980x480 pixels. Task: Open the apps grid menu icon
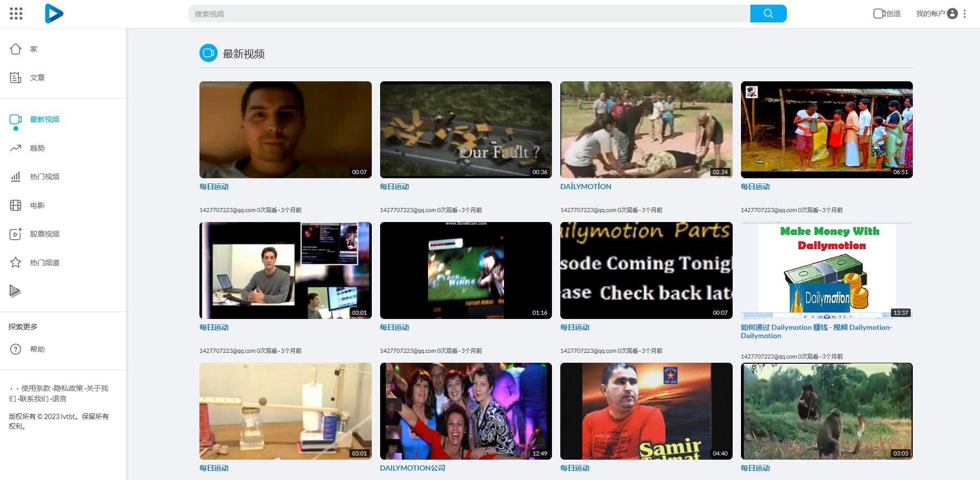[16, 14]
